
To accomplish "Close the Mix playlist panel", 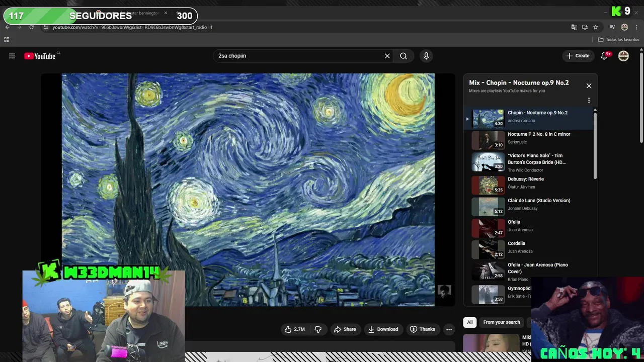I will pyautogui.click(x=589, y=86).
